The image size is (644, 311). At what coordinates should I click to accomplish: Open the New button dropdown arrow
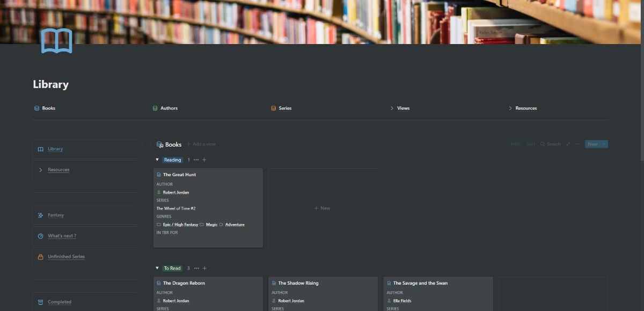point(604,144)
